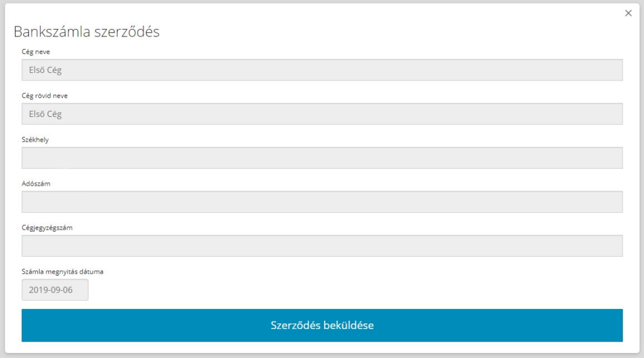The width and height of the screenshot is (644, 358).
Task: Close the Bankszámla szerződés dialog
Action: click(x=628, y=13)
